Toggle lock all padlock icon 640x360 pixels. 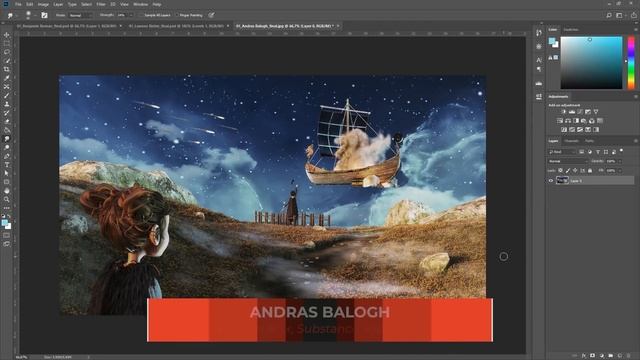point(590,170)
